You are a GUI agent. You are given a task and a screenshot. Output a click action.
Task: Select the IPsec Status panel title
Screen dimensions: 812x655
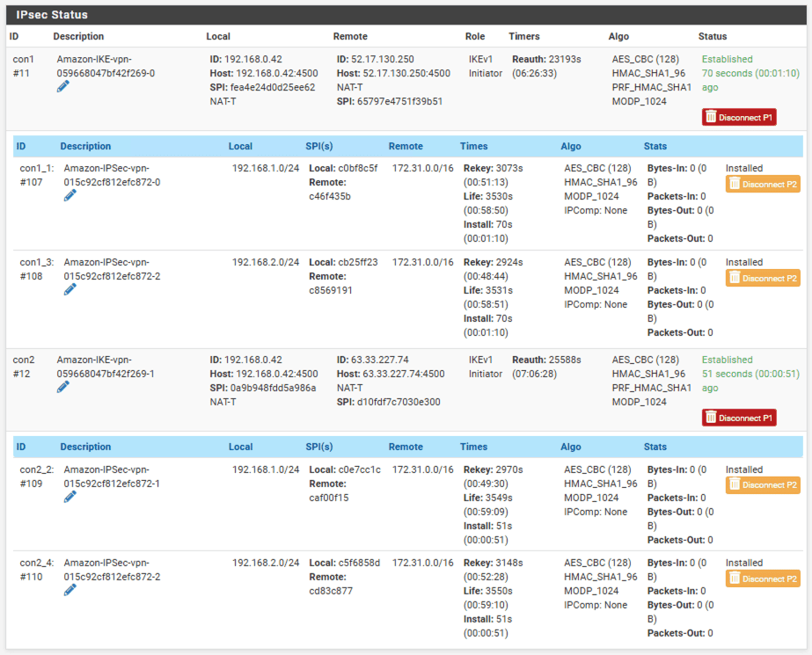tap(52, 15)
